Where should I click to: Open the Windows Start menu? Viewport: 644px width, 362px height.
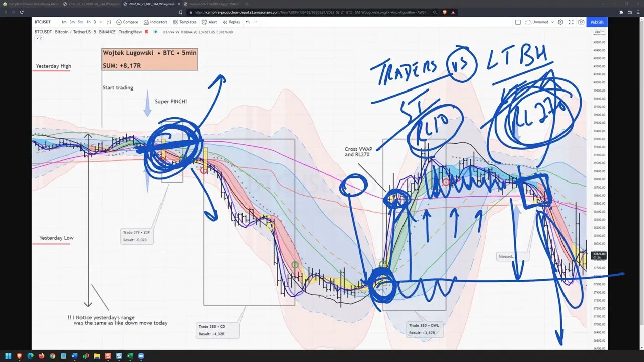[8, 356]
